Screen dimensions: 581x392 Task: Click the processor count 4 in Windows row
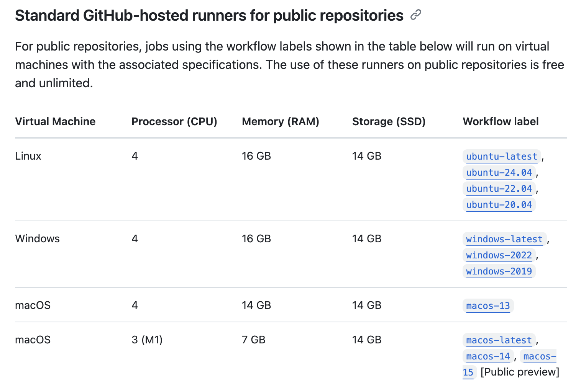135,238
